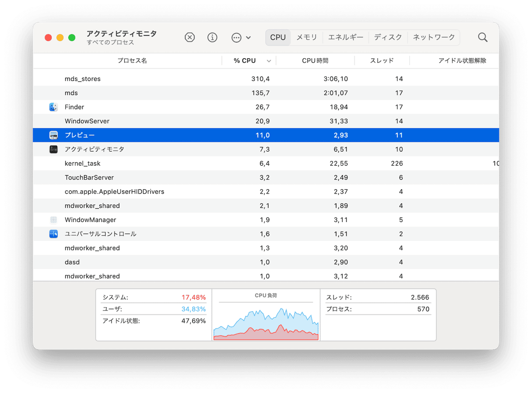
Task: Switch to the ネットワーク tab
Action: pyautogui.click(x=434, y=38)
